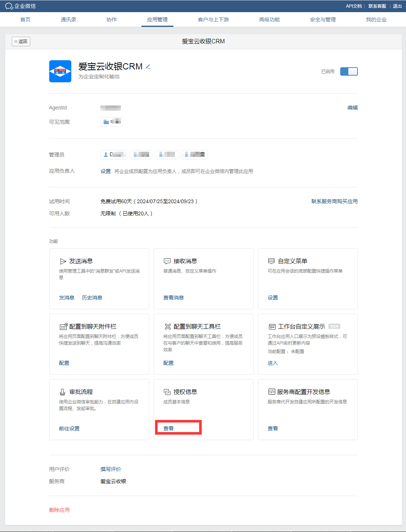
Task: Open the API文档 link
Action: 354,6
